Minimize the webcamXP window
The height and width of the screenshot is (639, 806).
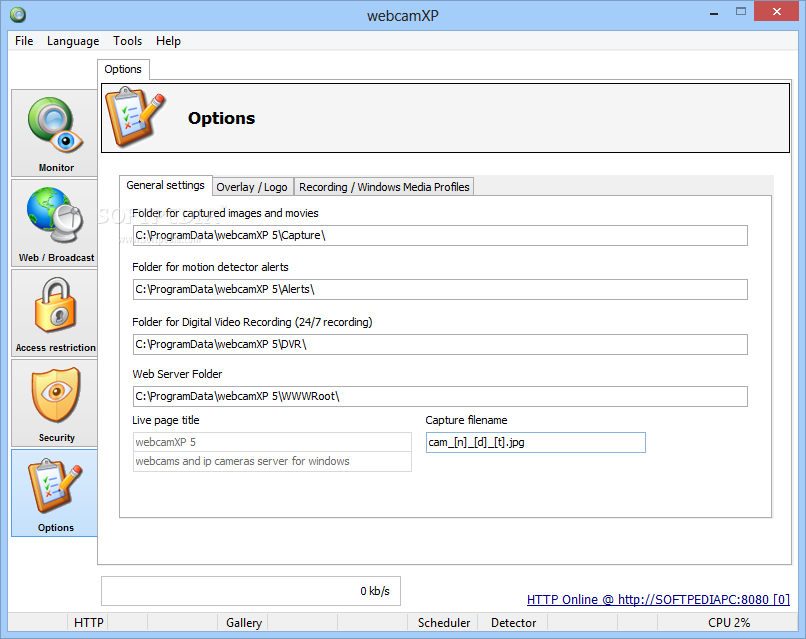[x=714, y=12]
